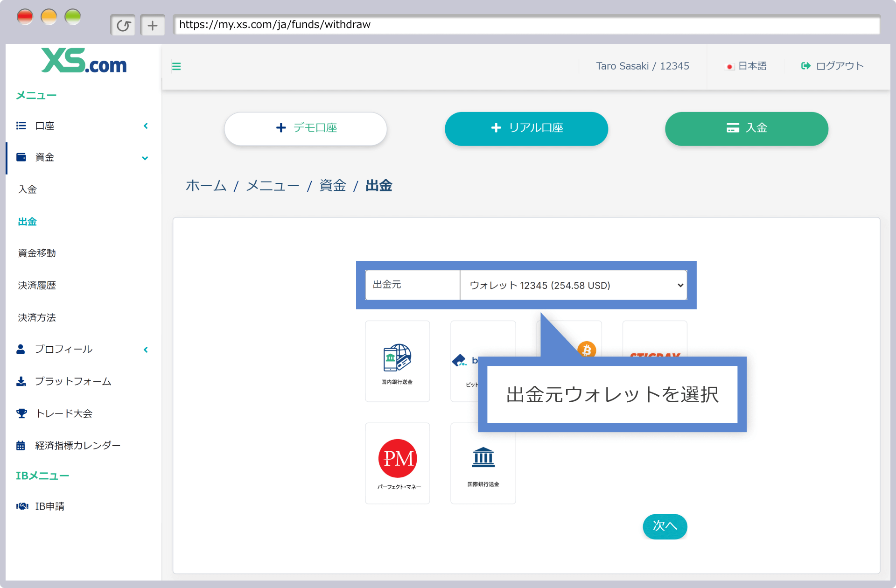This screenshot has height=588, width=896.
Task: Open the 決済方法 submenu item
Action: [37, 318]
